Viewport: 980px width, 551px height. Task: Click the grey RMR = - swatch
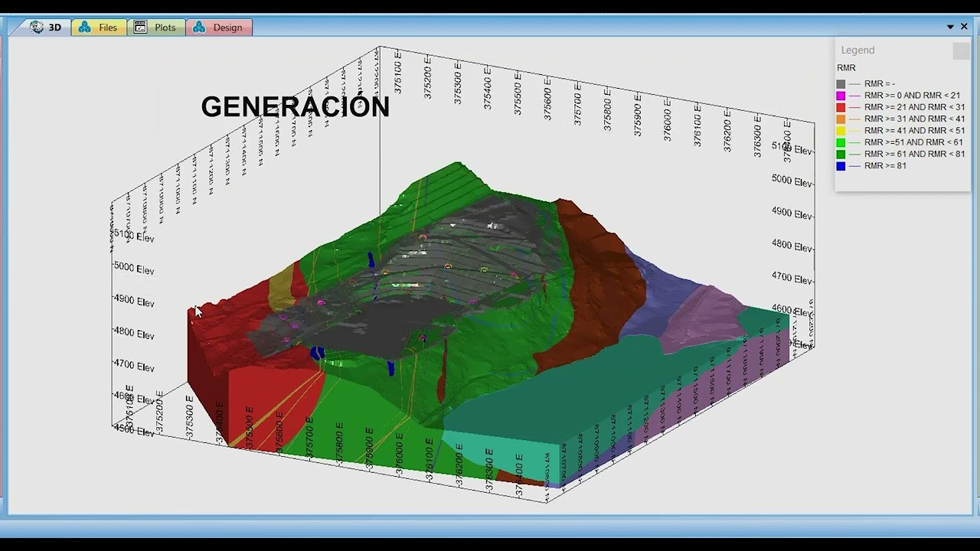(x=841, y=84)
